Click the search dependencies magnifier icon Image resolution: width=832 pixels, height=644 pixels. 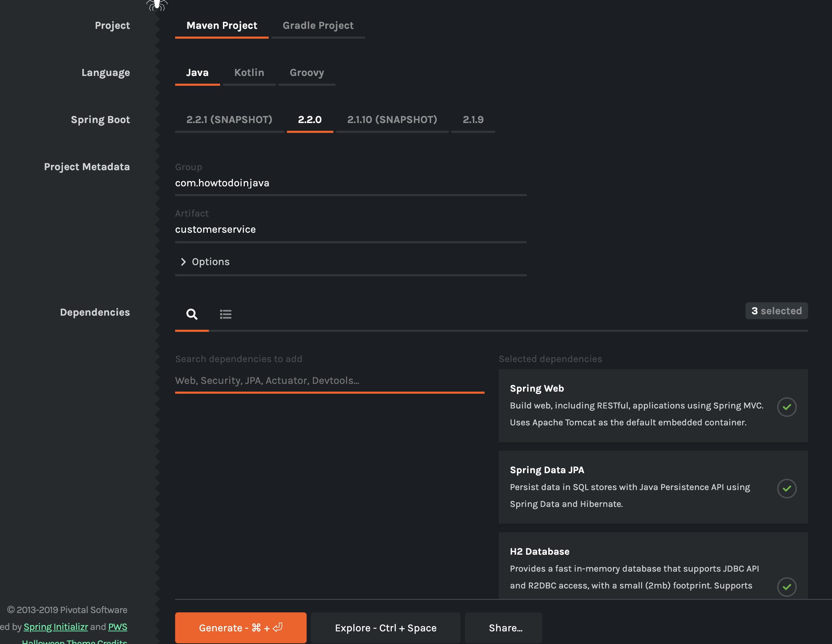click(x=192, y=314)
